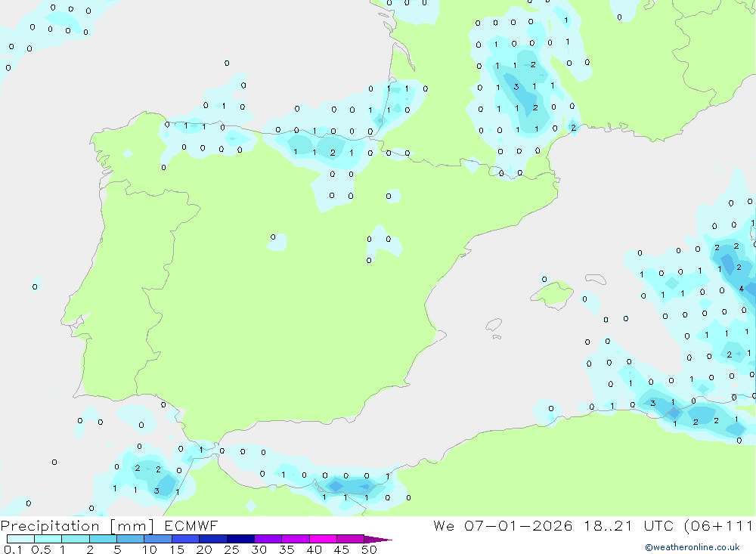Select the 35–40 mm legend color swatch
Viewport: 756px width, 554px height.
tap(296, 539)
